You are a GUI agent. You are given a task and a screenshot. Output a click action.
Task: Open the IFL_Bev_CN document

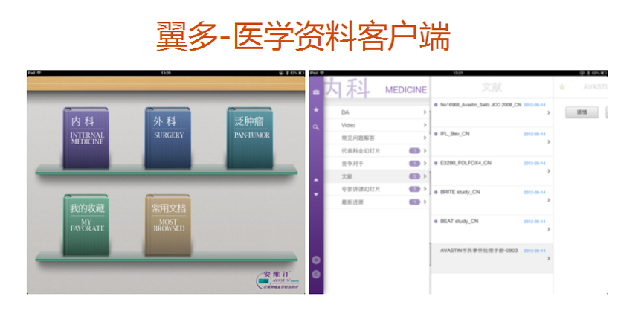[x=492, y=142]
